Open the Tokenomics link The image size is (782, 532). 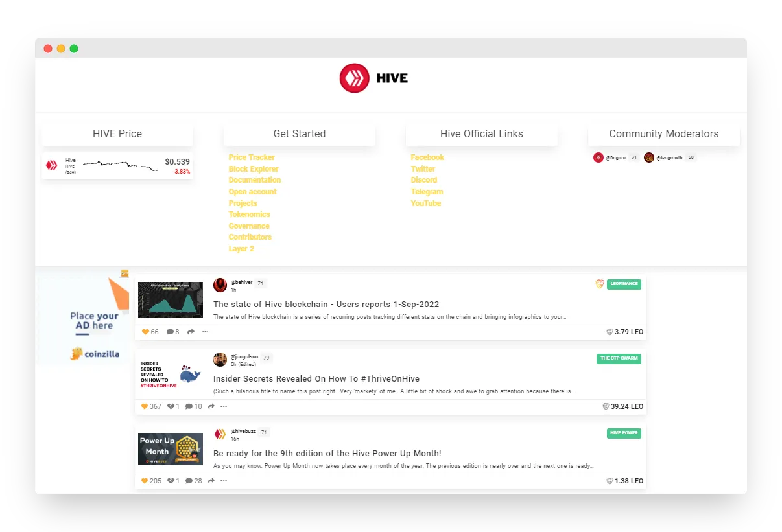[x=249, y=214]
